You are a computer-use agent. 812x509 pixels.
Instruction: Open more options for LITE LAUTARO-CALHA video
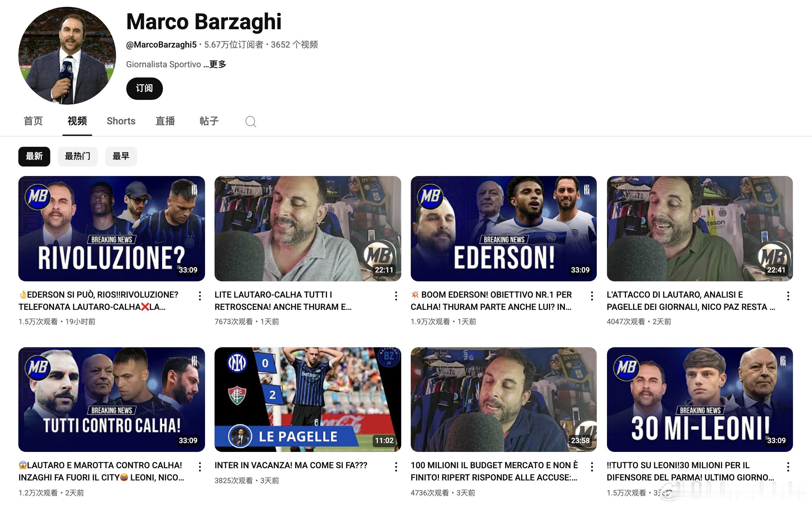coord(396,296)
